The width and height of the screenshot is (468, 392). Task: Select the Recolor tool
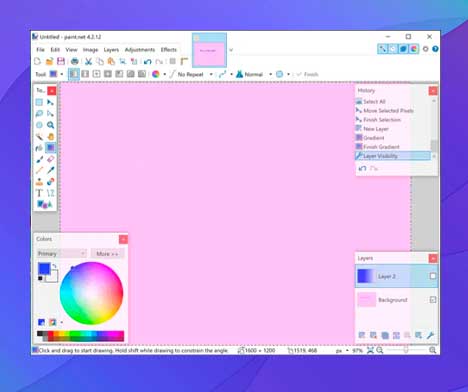click(50, 182)
